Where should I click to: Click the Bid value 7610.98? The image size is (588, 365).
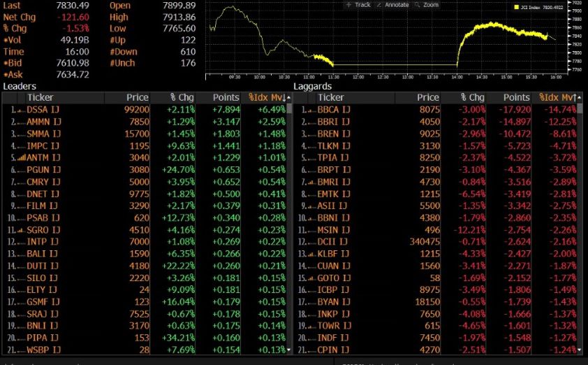point(73,63)
